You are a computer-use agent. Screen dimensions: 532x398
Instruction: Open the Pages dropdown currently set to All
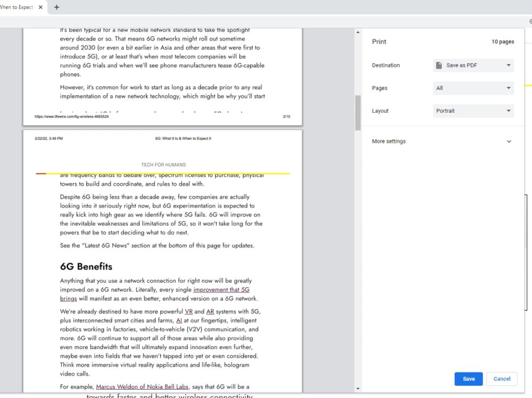point(472,88)
